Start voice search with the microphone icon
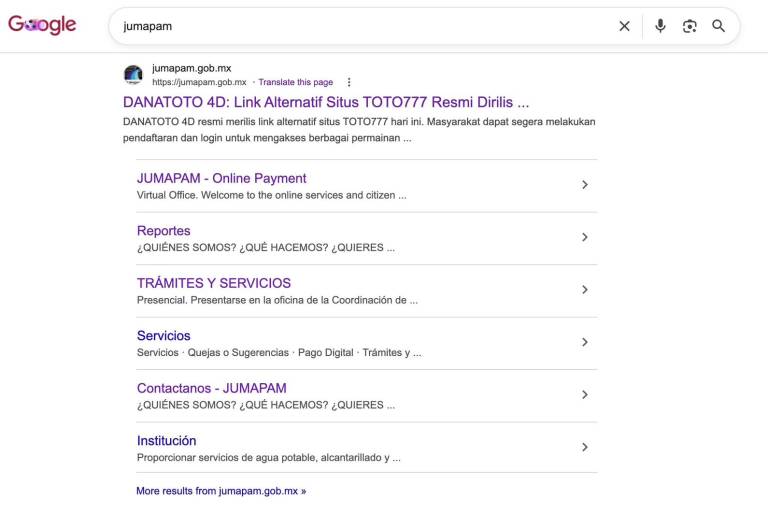 point(660,26)
